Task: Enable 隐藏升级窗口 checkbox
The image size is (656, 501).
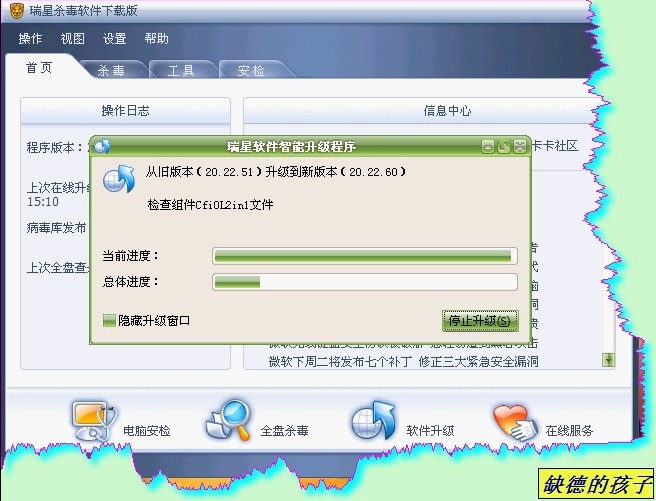Action: click(109, 321)
